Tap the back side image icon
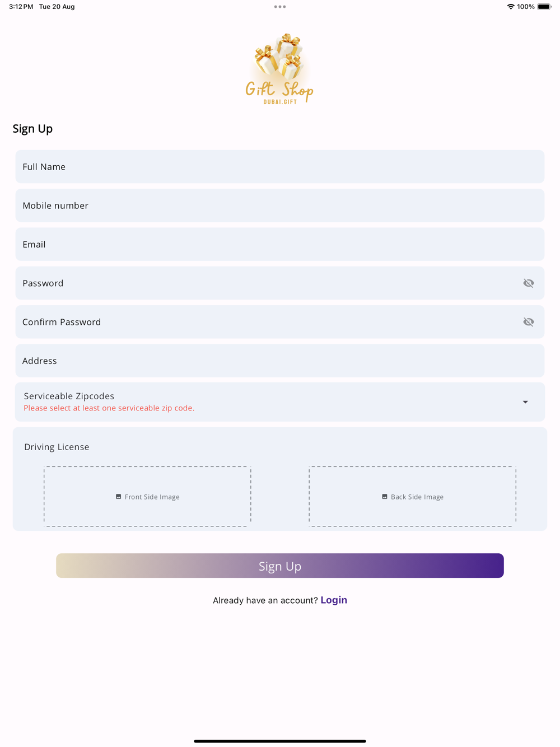 pos(385,497)
